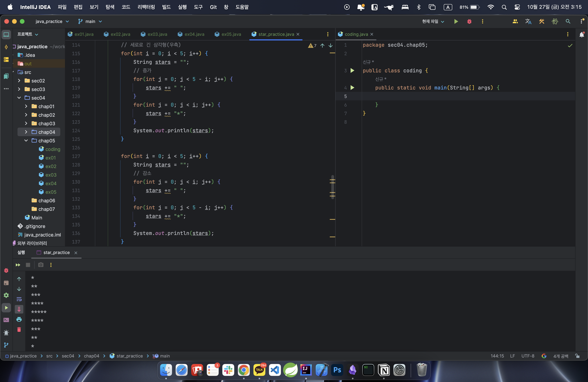The image size is (588, 382).
Task: Click the star_practice breadcrumb in status bar
Action: click(129, 356)
